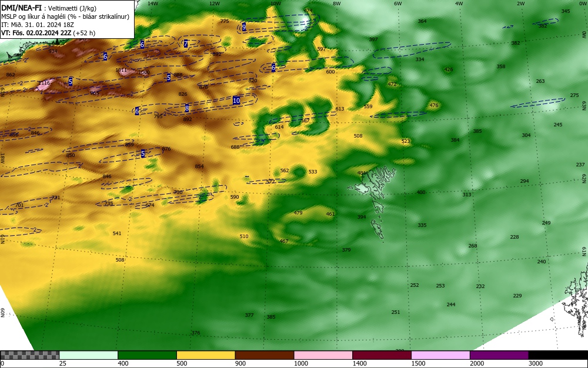The width and height of the screenshot is (588, 368).
Task: Click the CAPE value 688
Action: click(x=235, y=148)
